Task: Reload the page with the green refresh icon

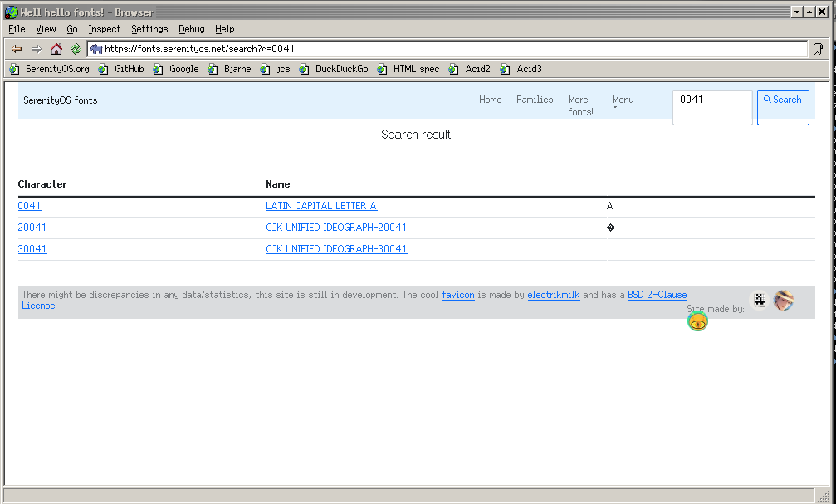Action: coord(76,49)
